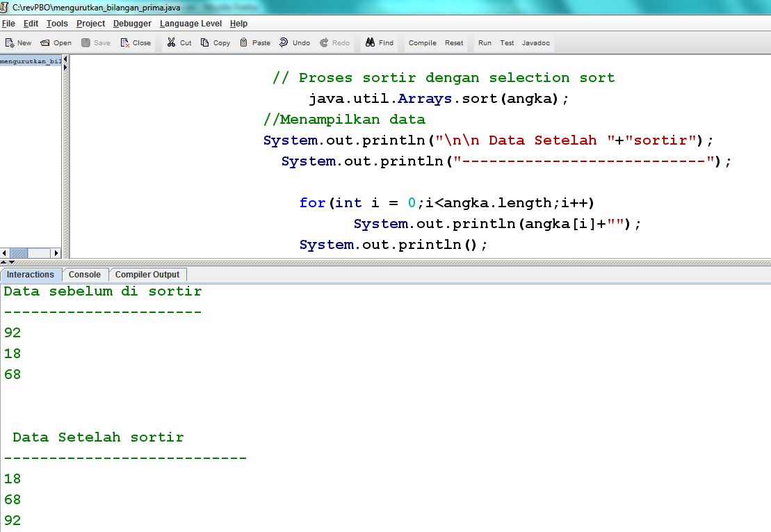
Task: Click the java.util.Arrays.sort(angka) code line
Action: (x=439, y=99)
